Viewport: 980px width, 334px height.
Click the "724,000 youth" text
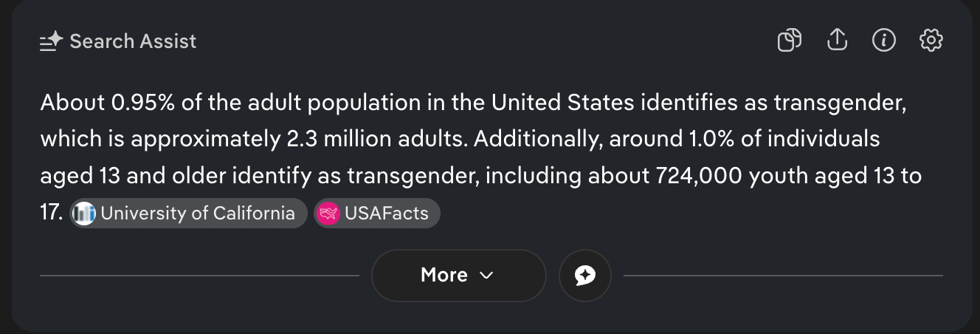[712, 177]
